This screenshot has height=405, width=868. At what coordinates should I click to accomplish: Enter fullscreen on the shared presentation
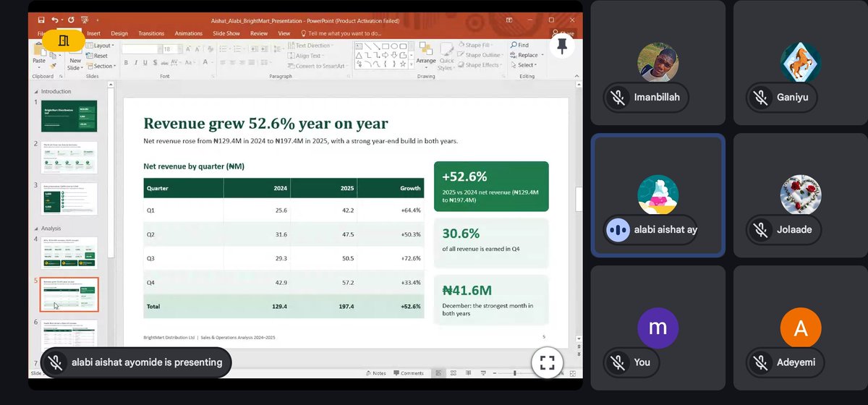pos(548,362)
